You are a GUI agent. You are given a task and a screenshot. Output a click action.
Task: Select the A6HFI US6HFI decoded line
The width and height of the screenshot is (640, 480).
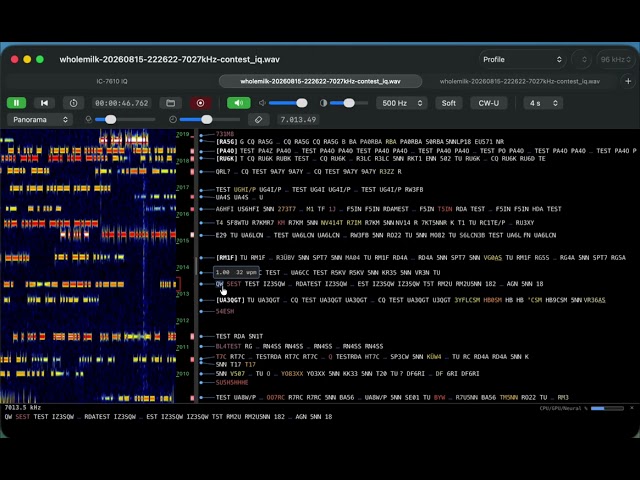tap(389, 209)
